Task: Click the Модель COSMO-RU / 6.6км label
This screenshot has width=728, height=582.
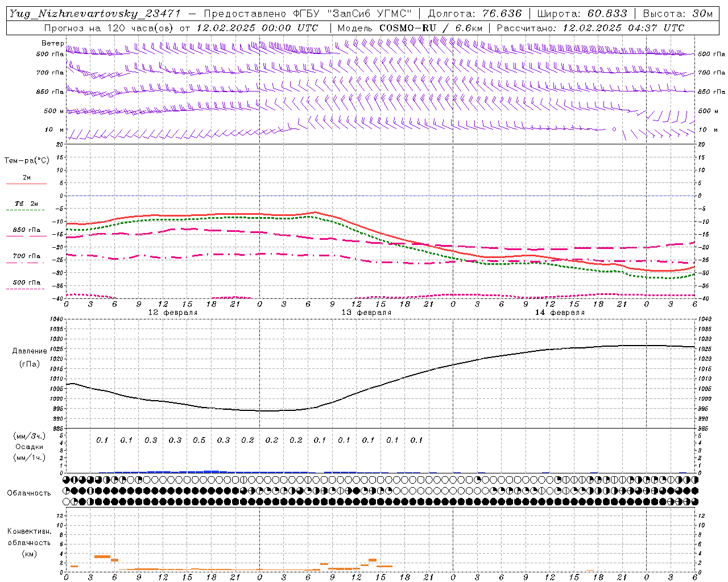Action: (410, 28)
